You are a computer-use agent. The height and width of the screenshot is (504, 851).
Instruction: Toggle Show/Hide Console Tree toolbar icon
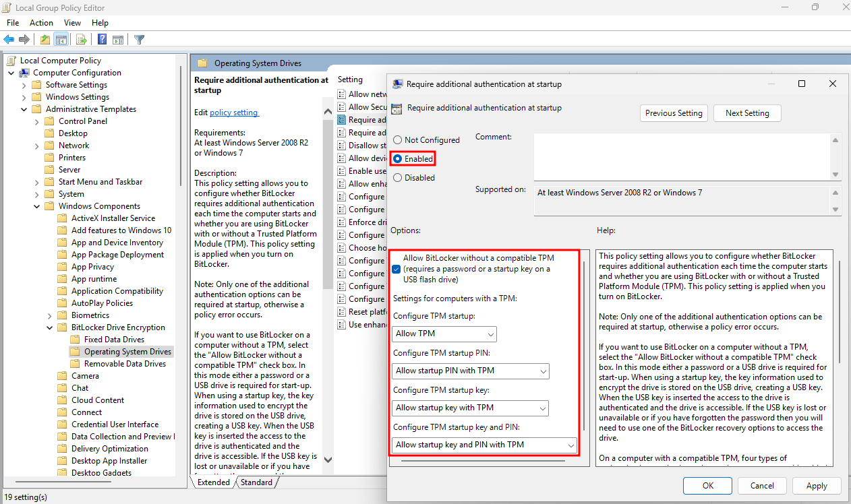61,40
